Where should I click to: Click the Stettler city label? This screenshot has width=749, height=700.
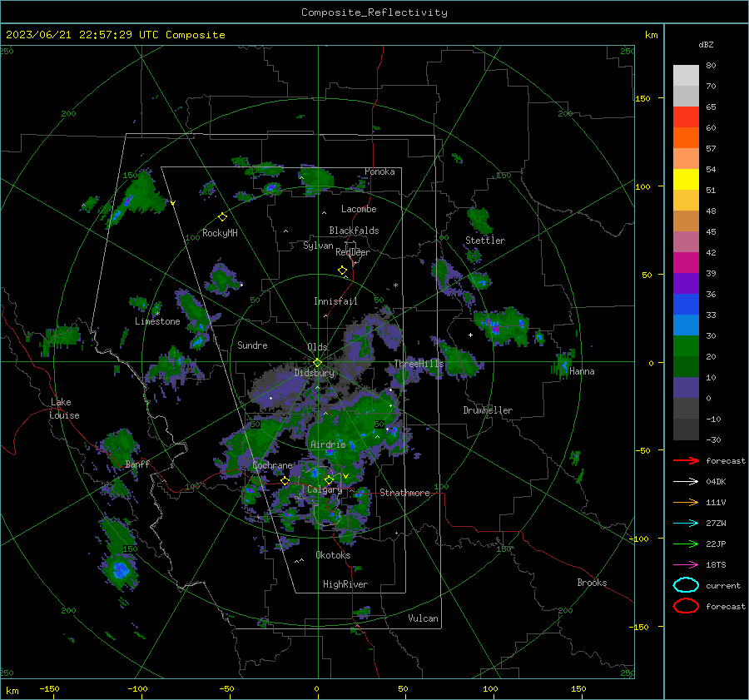coord(485,241)
